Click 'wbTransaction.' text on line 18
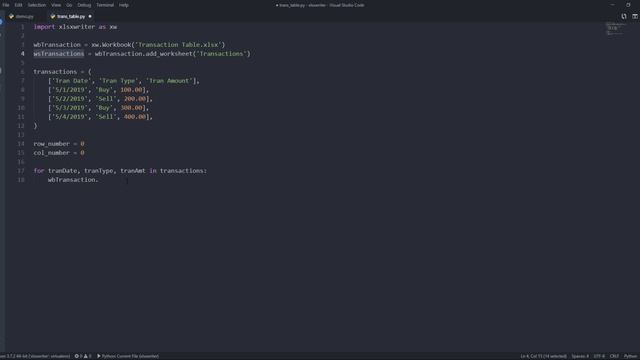Viewport: 640px width, 360px height. click(x=73, y=180)
